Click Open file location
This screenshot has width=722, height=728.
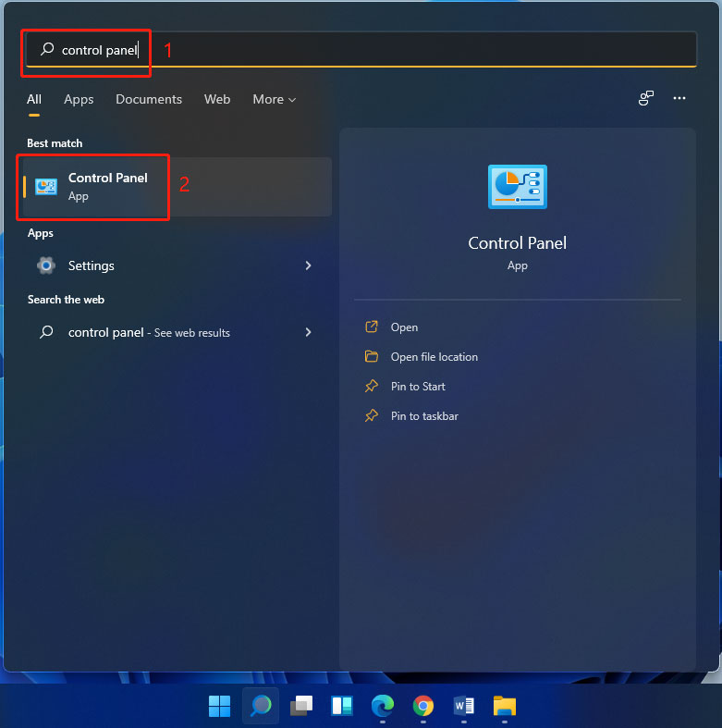click(434, 356)
